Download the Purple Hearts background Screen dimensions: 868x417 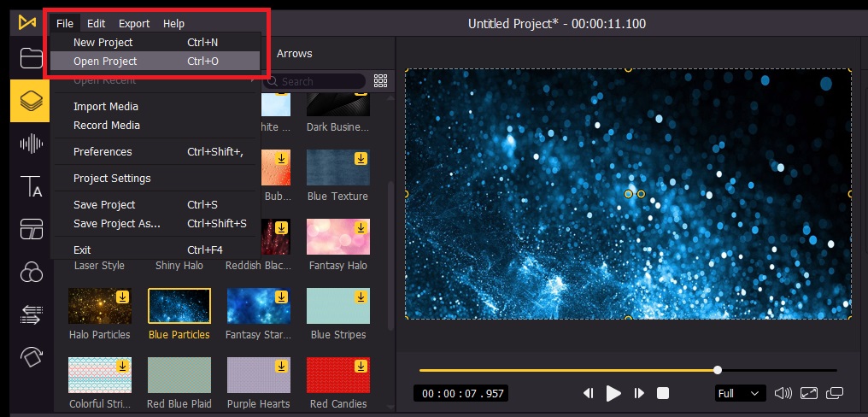click(x=281, y=367)
